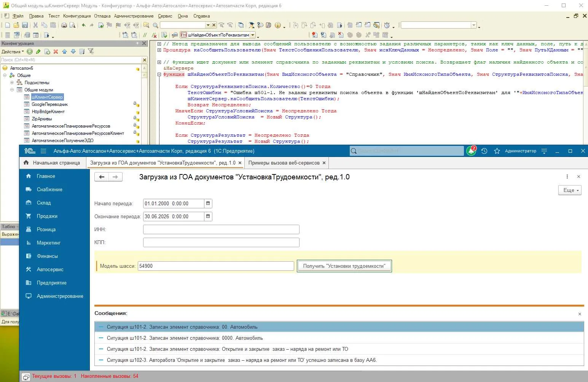Viewport: 588px width, 382px height.
Task: Expand the Подсистемы tree node
Action: pyautogui.click(x=12, y=83)
